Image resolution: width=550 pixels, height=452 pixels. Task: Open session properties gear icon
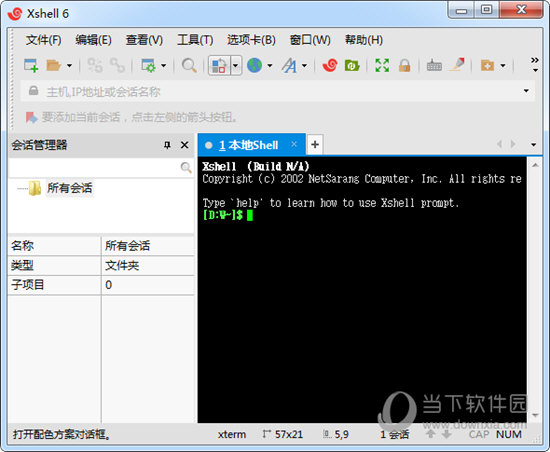148,66
